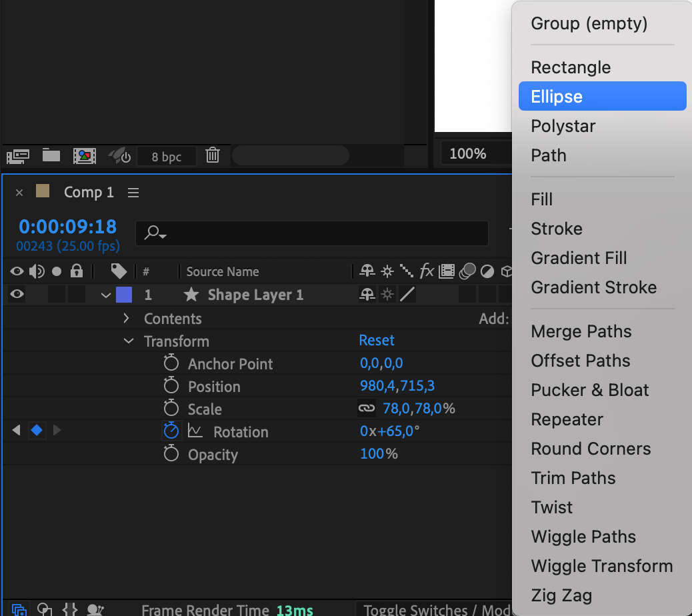Open Interpret Footage icon in Project panel
The width and height of the screenshot is (692, 616).
point(18,156)
